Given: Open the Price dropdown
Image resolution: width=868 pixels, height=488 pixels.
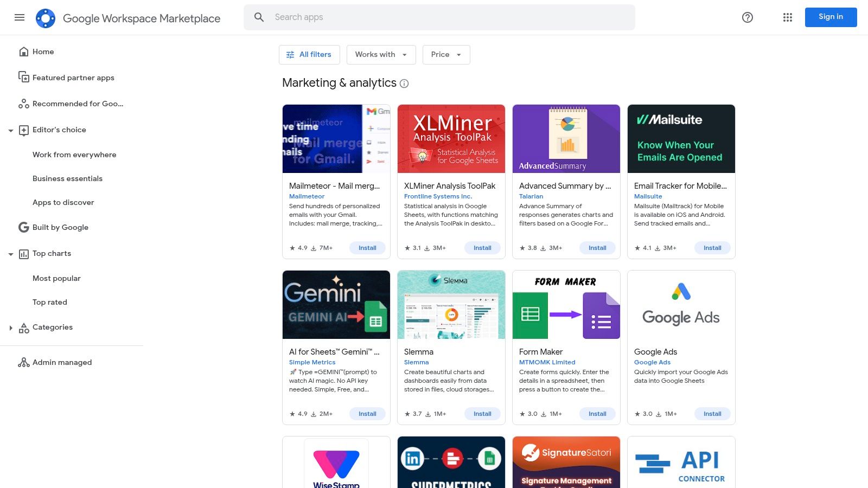Looking at the screenshot, I should coord(446,54).
